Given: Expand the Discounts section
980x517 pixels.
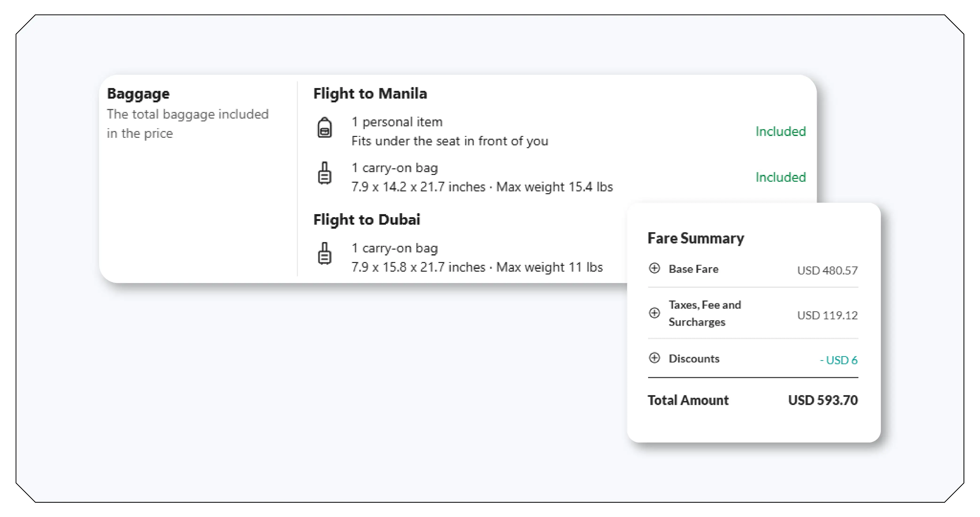Looking at the screenshot, I should pyautogui.click(x=654, y=358).
